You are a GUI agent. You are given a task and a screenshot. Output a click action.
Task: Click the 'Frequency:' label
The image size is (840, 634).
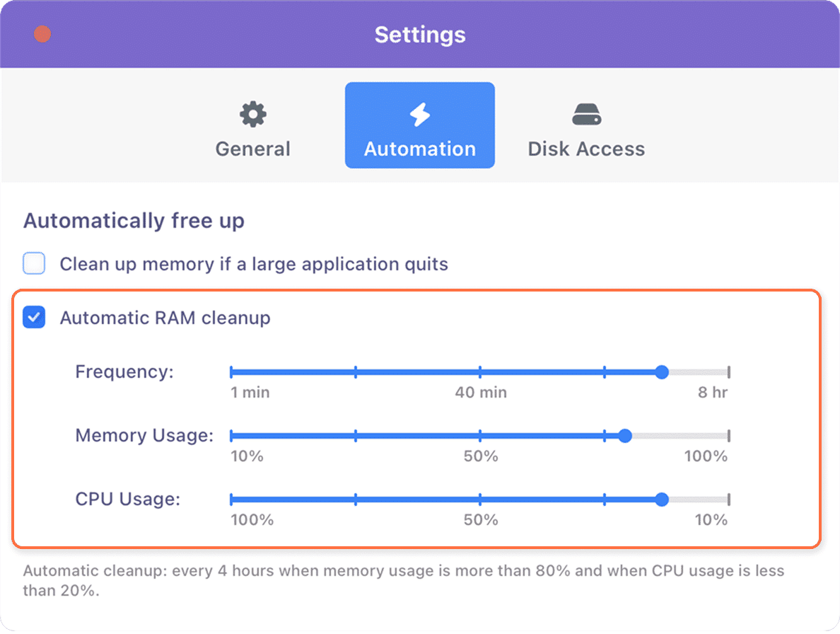124,371
